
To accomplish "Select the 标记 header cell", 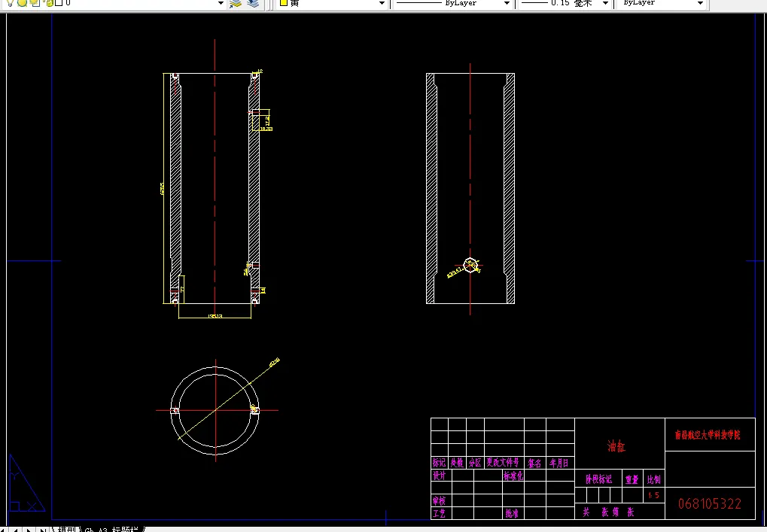I will coord(439,463).
